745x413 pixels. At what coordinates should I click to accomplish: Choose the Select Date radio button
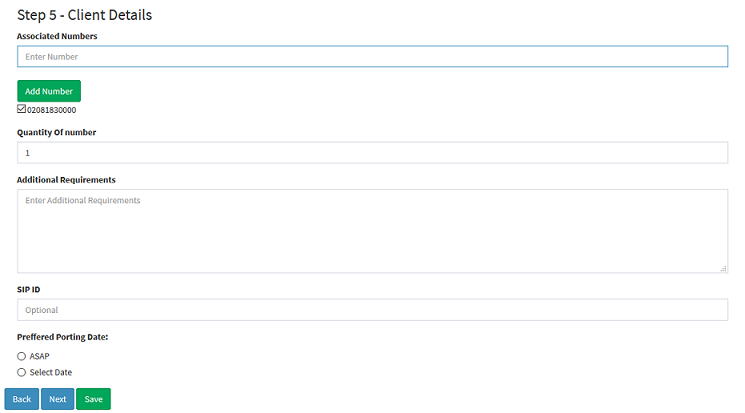[x=21, y=372]
